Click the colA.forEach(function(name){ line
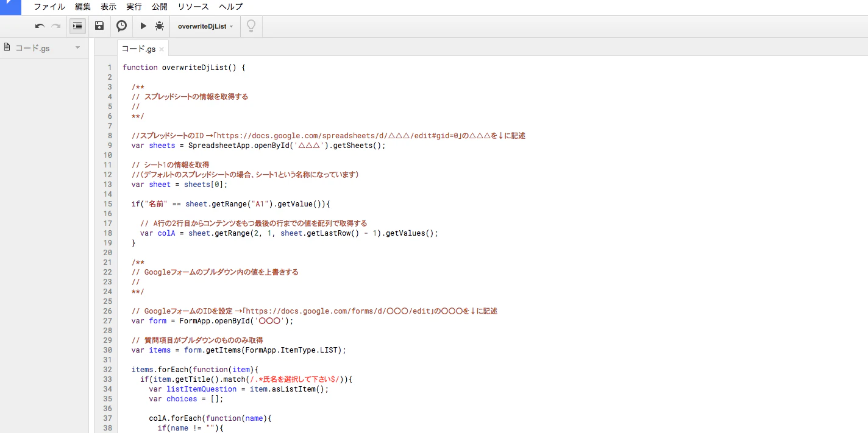 tap(210, 418)
